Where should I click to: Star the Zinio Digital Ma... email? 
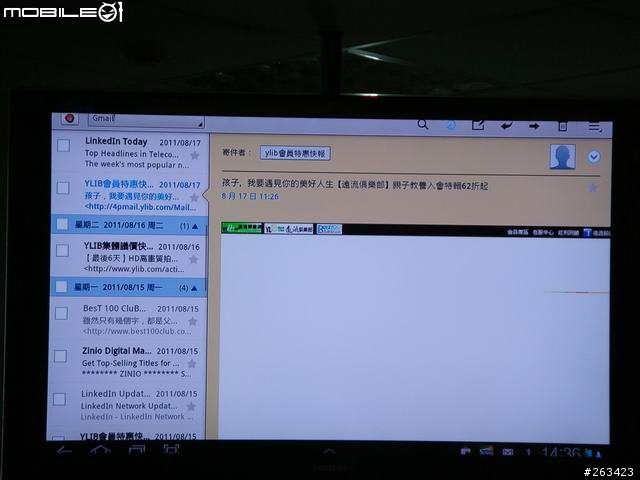(191, 364)
